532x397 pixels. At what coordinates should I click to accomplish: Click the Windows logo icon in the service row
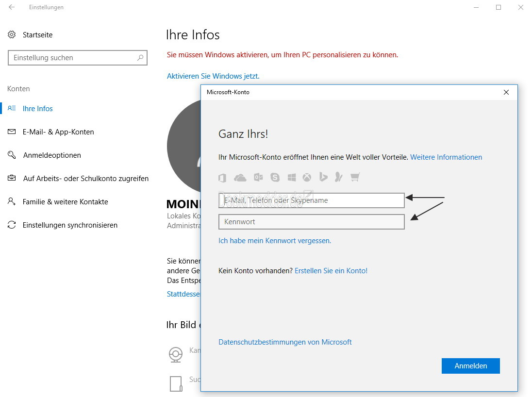292,177
